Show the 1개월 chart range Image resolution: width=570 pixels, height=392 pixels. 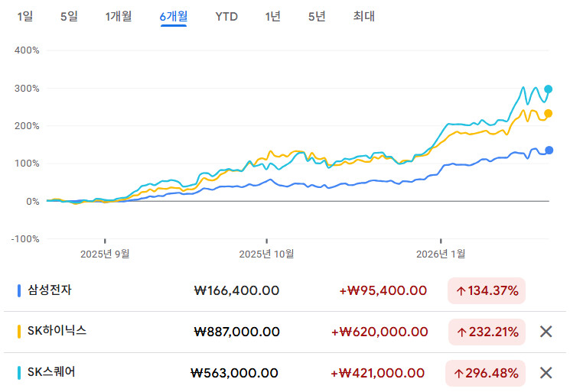coord(119,16)
